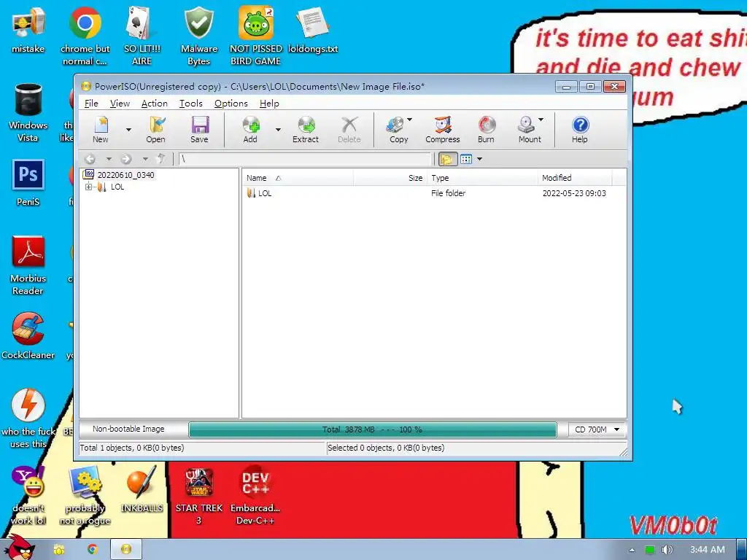Open the Help menu
This screenshot has width=747, height=560.
(x=269, y=104)
